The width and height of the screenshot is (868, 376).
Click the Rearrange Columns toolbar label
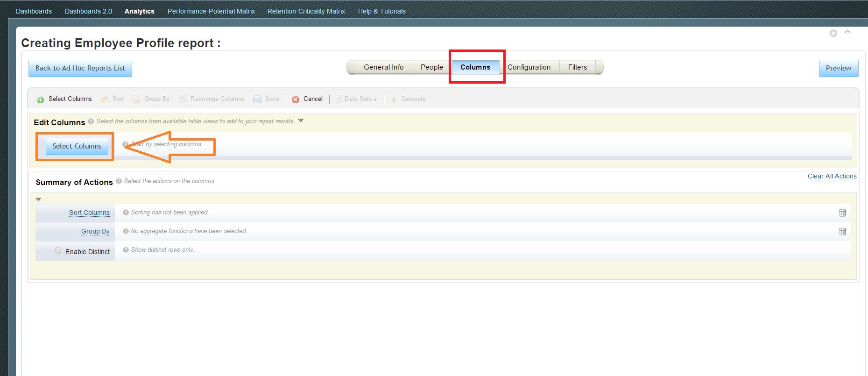[x=217, y=99]
